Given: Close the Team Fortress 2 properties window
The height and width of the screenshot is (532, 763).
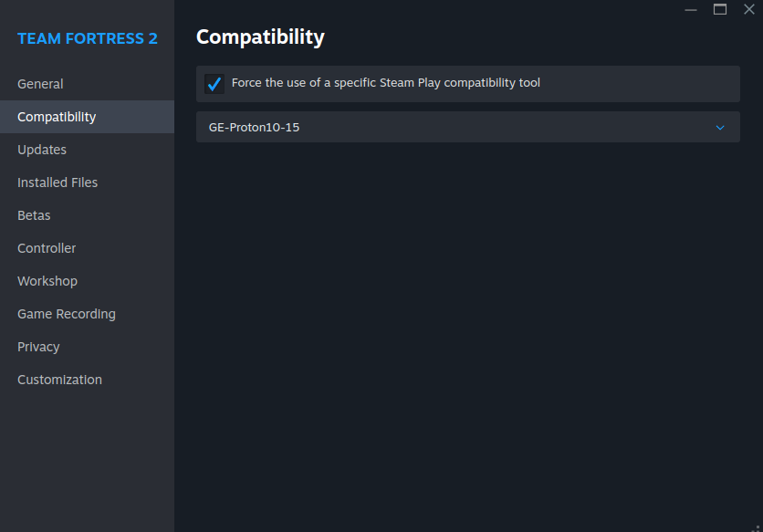Looking at the screenshot, I should [748, 9].
